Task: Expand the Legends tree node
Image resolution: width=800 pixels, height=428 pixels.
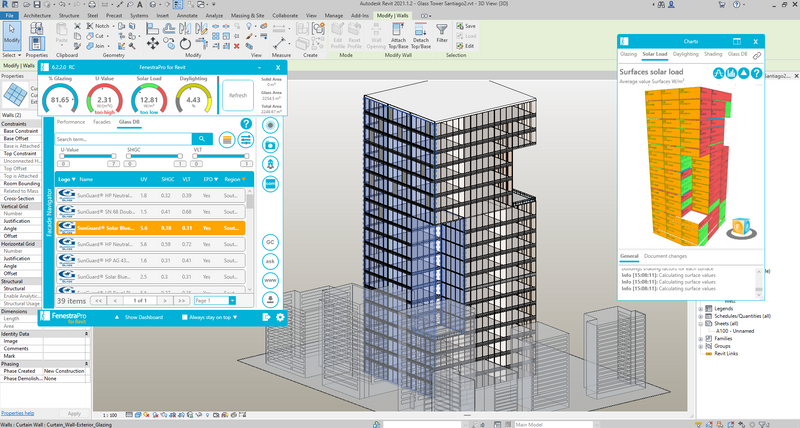Action: [701, 309]
